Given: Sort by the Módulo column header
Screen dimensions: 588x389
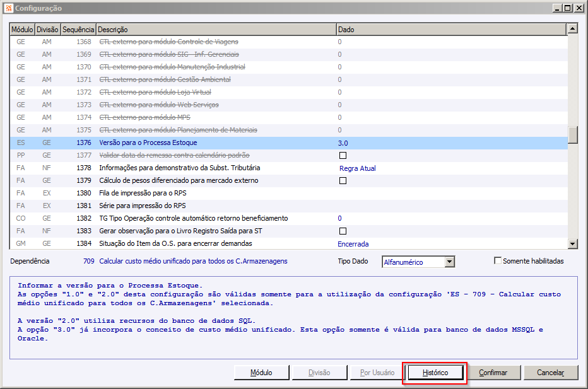Looking at the screenshot, I should coord(22,30).
